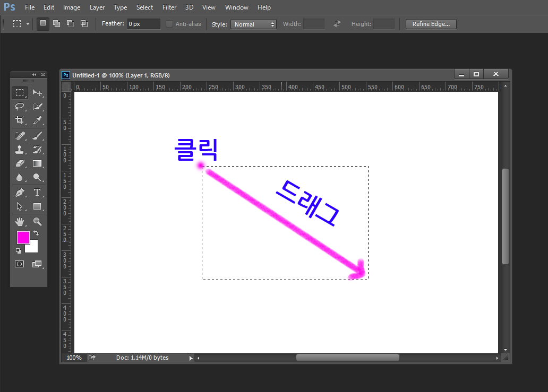The width and height of the screenshot is (548, 392).
Task: Swap width and height values
Action: (x=337, y=24)
